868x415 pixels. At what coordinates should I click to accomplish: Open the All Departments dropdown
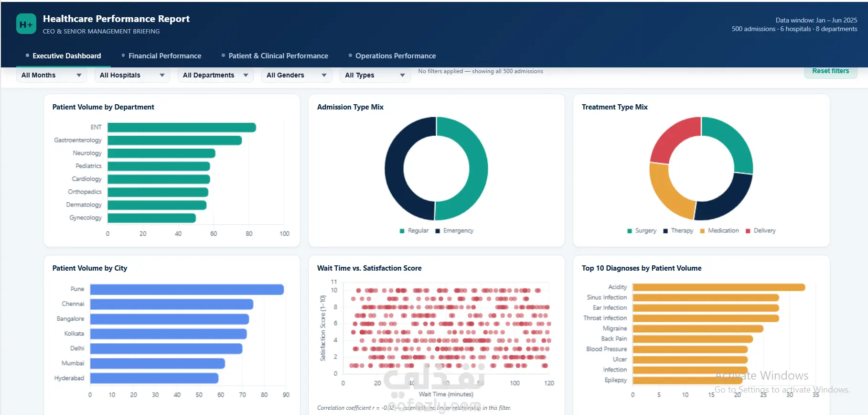215,75
